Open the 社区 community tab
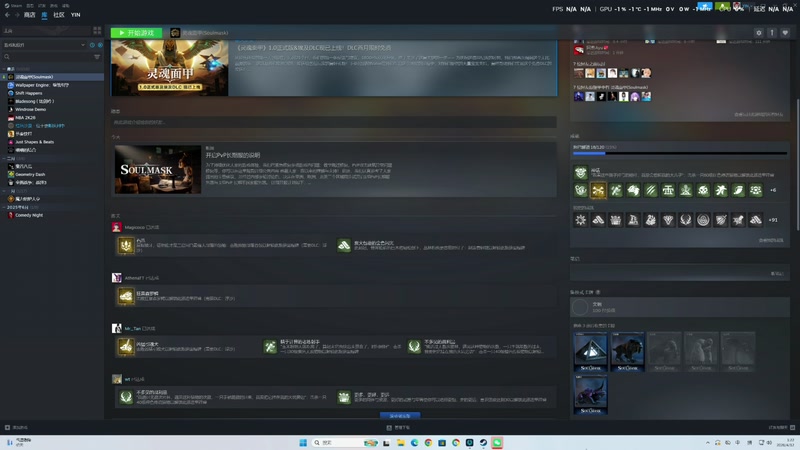800x450 pixels. pos(59,15)
